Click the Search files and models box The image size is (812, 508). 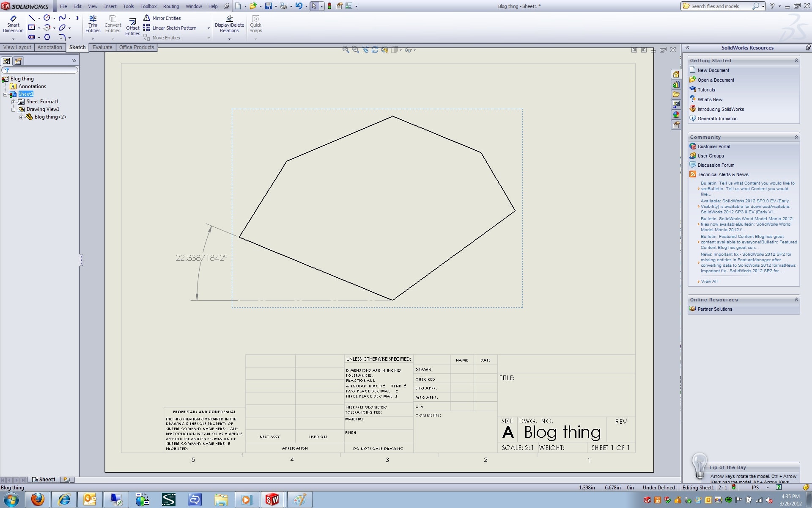[719, 6]
